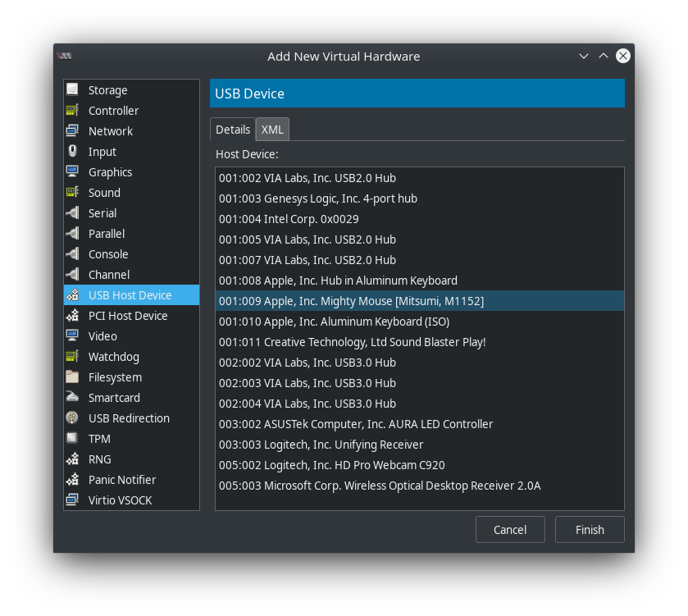The image size is (688, 616).
Task: Click the virt-manager title bar logo
Action: 65,56
